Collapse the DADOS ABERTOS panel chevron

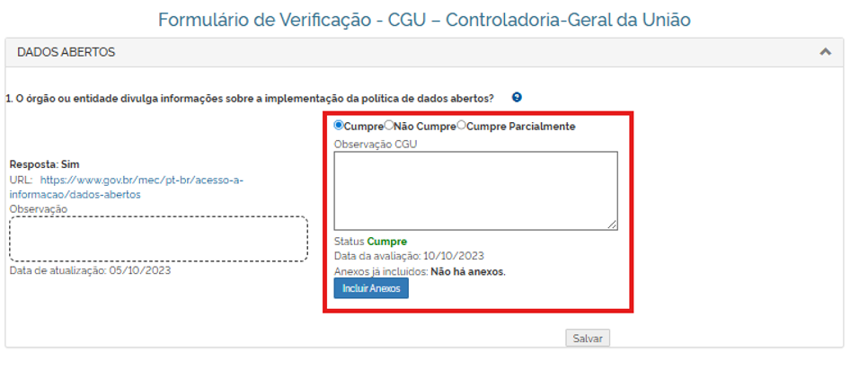click(825, 52)
